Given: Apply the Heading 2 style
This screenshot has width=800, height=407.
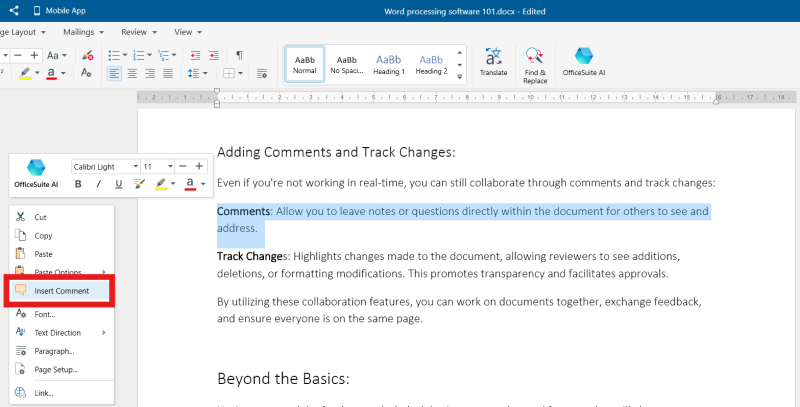Looking at the screenshot, I should coord(431,63).
